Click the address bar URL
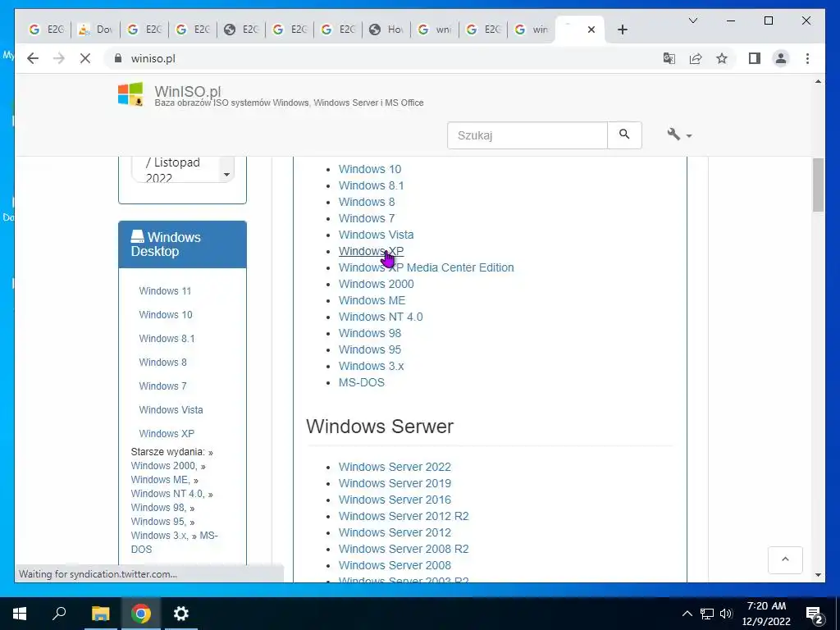 click(153, 58)
